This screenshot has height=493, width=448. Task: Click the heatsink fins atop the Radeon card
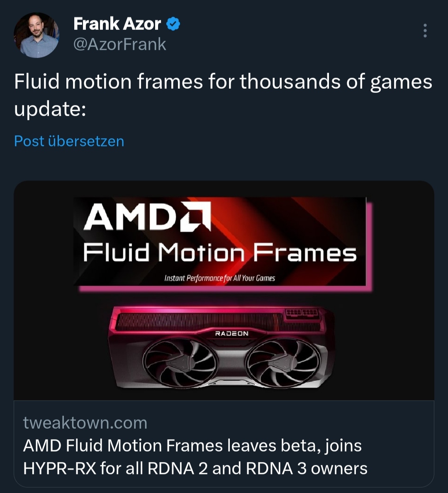(x=199, y=322)
